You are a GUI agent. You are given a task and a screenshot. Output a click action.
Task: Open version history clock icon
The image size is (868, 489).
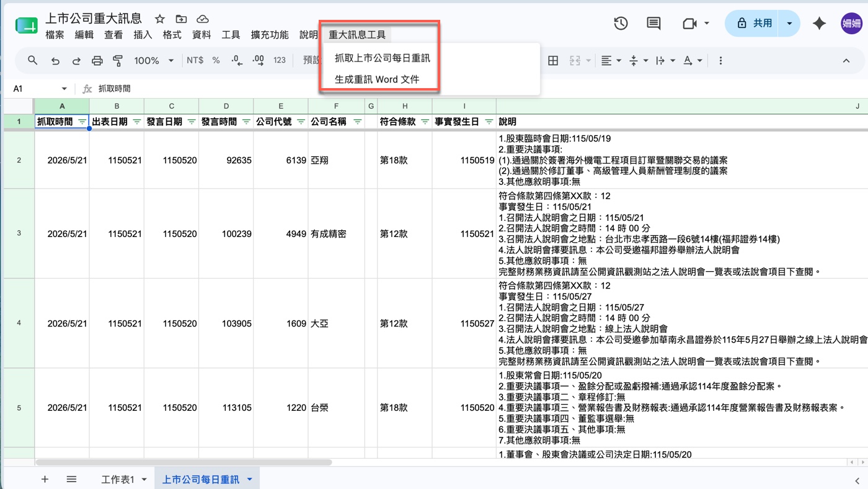point(621,24)
